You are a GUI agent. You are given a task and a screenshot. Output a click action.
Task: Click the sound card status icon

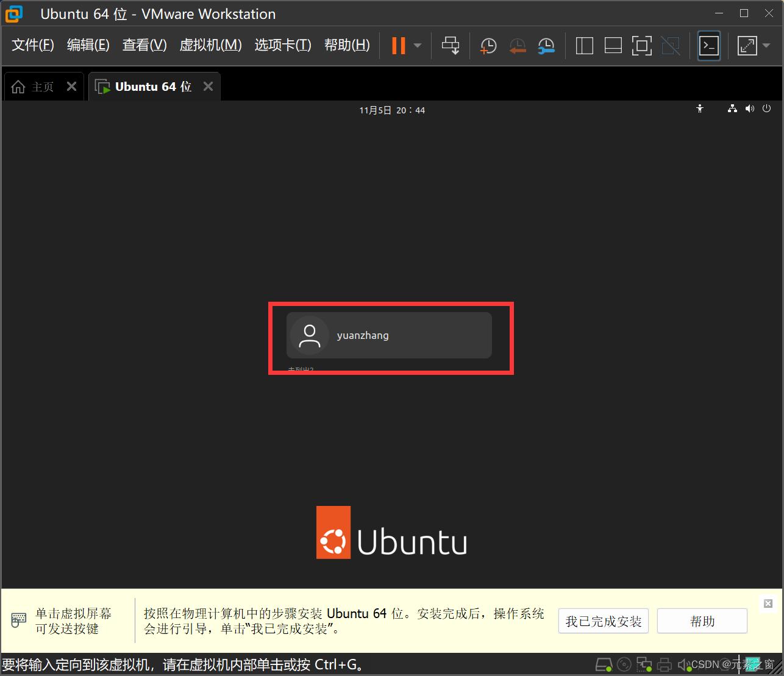pyautogui.click(x=684, y=664)
